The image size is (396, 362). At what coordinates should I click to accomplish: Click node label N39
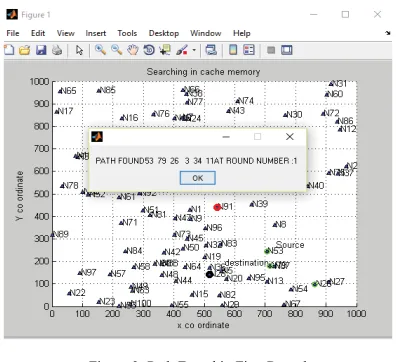coord(260,204)
